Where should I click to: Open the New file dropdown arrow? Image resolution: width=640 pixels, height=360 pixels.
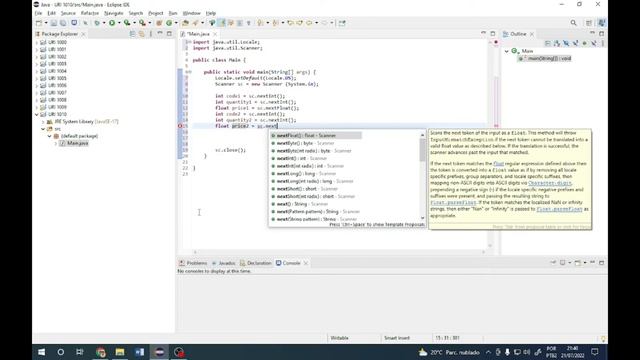(46, 23)
